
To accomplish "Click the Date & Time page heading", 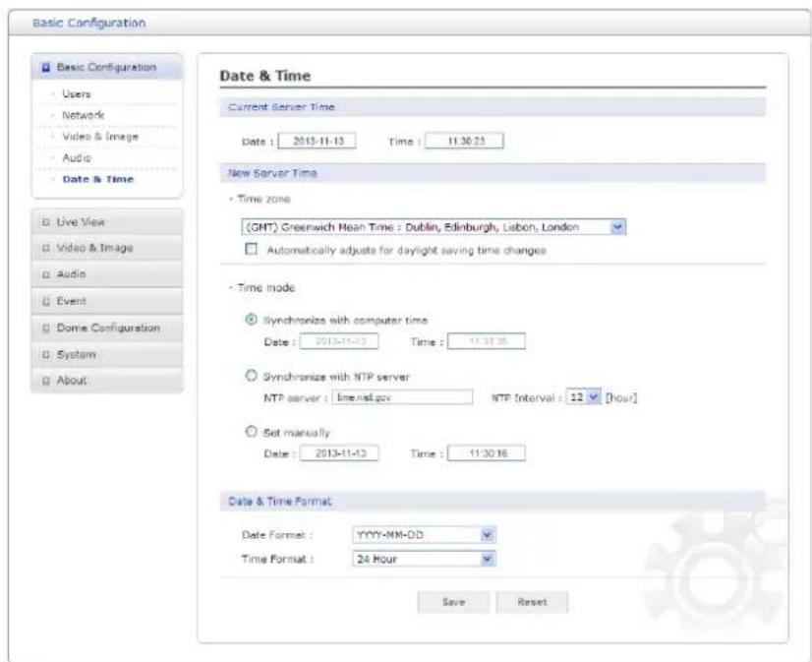I will (265, 76).
